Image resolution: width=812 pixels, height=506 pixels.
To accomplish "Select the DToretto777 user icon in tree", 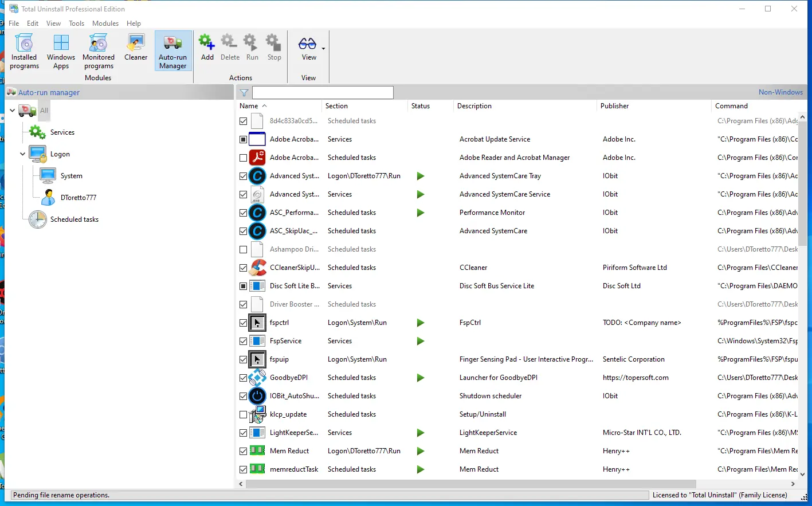I will (48, 198).
